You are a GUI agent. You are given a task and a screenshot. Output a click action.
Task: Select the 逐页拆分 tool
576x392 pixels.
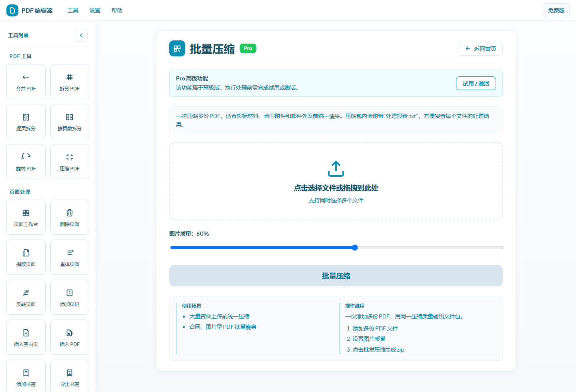tap(26, 122)
